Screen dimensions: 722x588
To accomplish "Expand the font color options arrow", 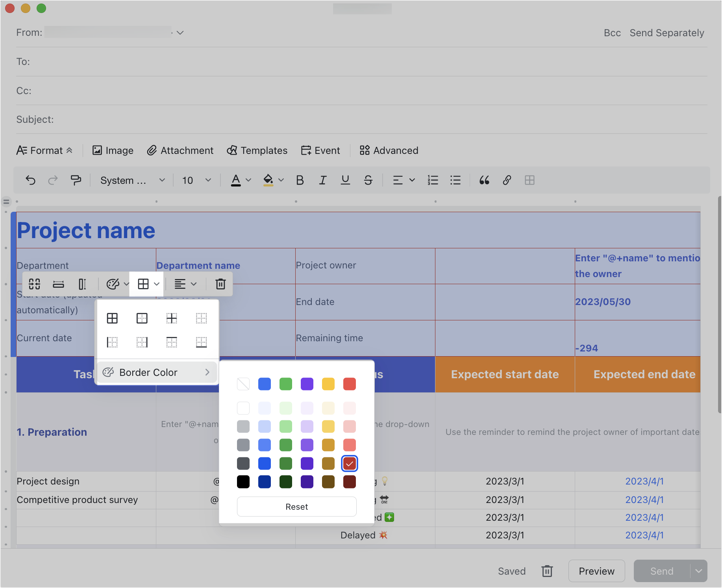I will click(248, 180).
